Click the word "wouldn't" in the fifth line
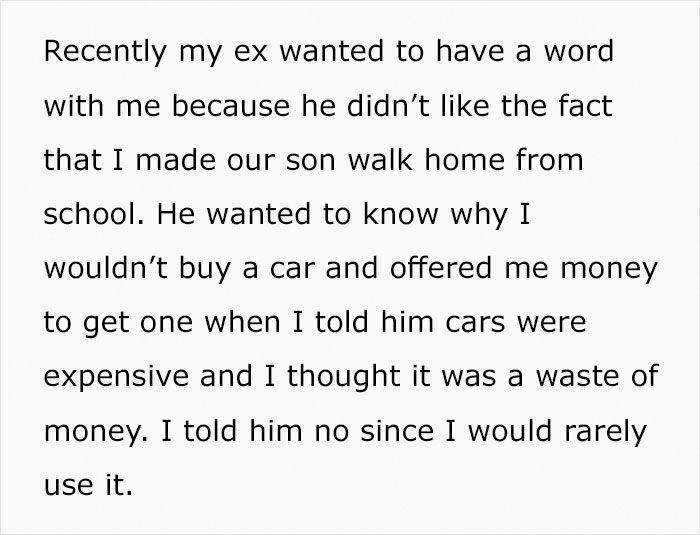The width and height of the screenshot is (700, 535). [106, 268]
